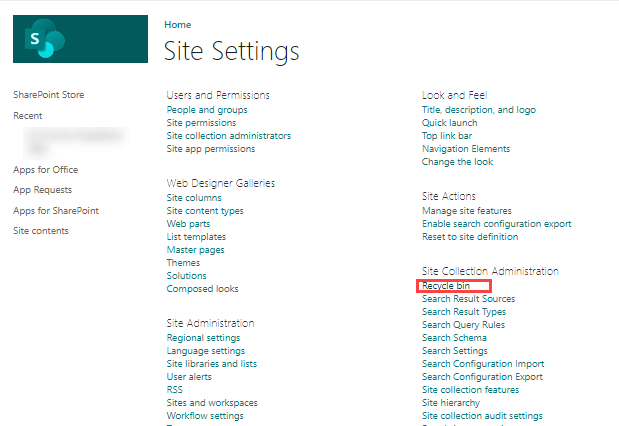
Task: Open Recent in the left navigation
Action: pos(28,116)
